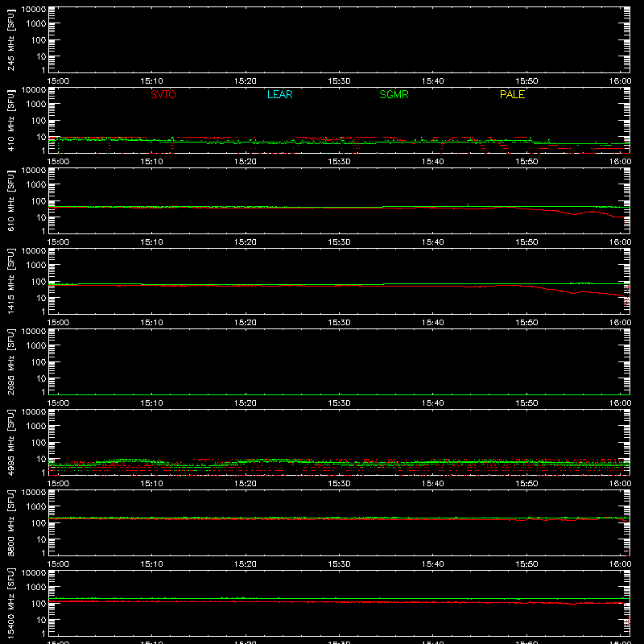
Task: Click the 16:00 label under the 1415 MHz panel
Action: click(x=620, y=323)
